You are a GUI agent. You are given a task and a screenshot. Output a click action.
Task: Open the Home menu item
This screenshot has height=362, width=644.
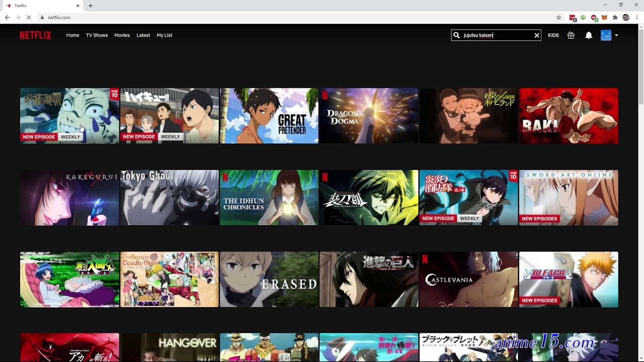72,35
